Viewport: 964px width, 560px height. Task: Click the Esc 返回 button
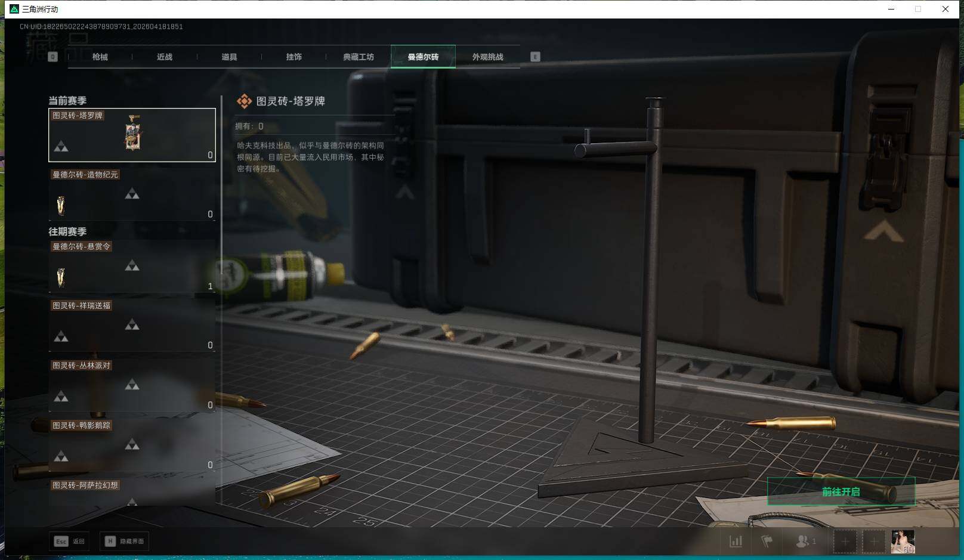click(70, 542)
